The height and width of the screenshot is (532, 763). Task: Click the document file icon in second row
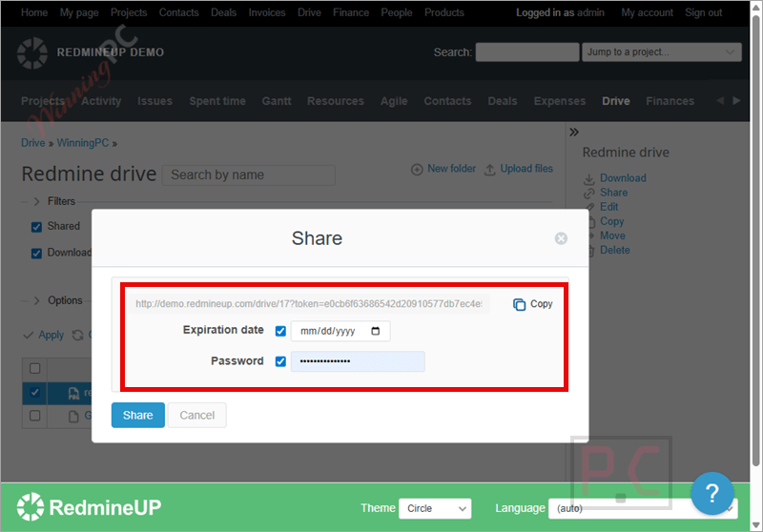click(73, 417)
